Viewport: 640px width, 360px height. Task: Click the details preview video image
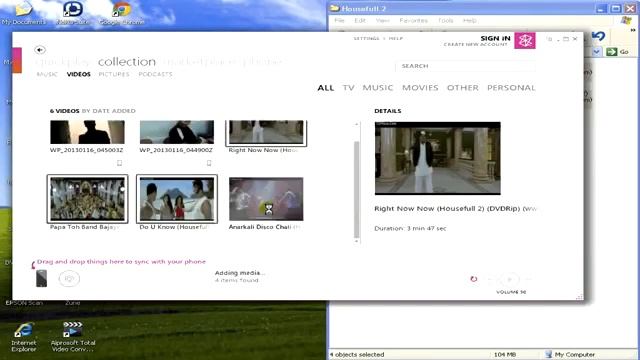[438, 158]
